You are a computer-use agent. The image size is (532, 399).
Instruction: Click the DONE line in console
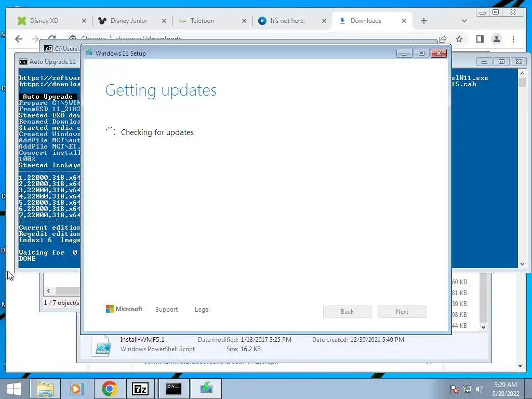coord(27,259)
